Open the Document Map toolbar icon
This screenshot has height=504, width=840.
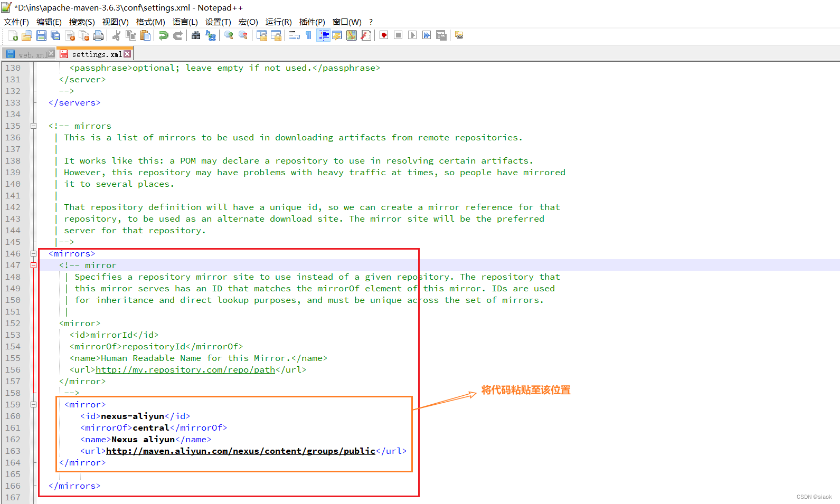click(x=351, y=35)
